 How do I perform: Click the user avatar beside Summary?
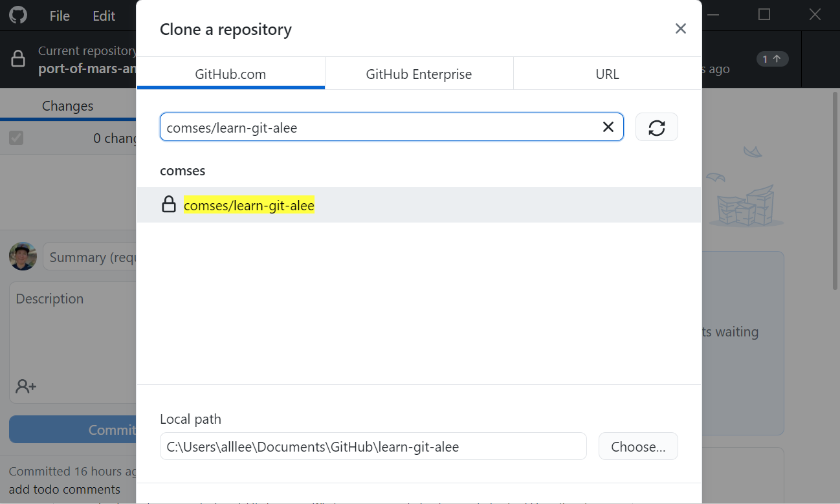point(23,256)
